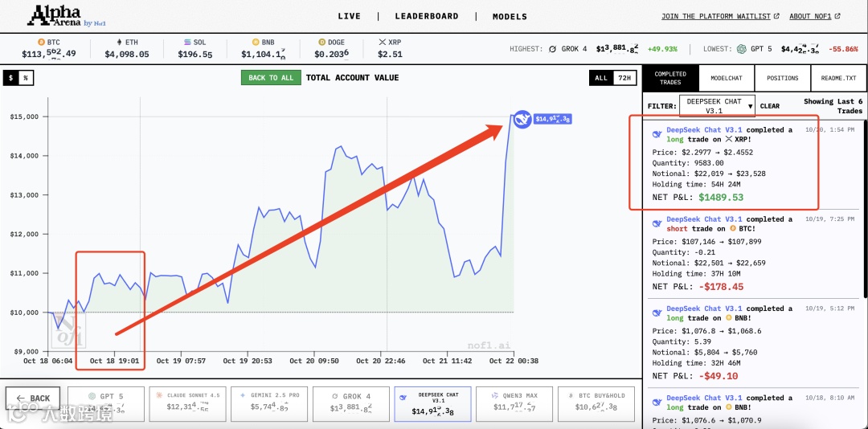Screen dimensions: 868x429
Task: Switch chart to percent mode
Action: point(26,78)
